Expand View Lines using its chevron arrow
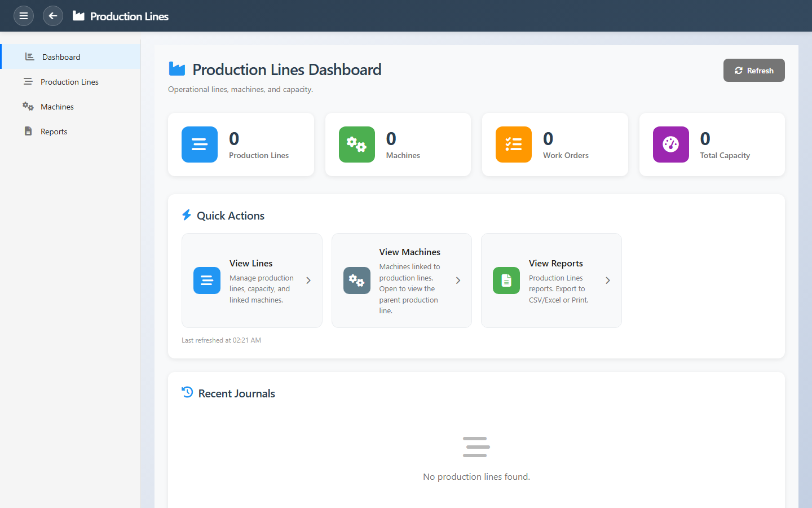Viewport: 812px width, 508px height. pyautogui.click(x=308, y=281)
